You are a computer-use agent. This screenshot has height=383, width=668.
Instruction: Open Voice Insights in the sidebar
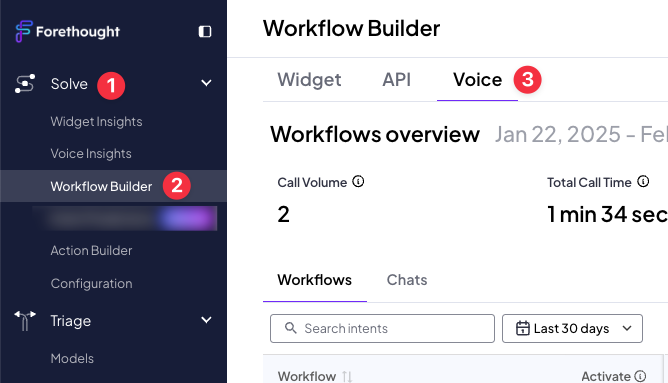[91, 154]
